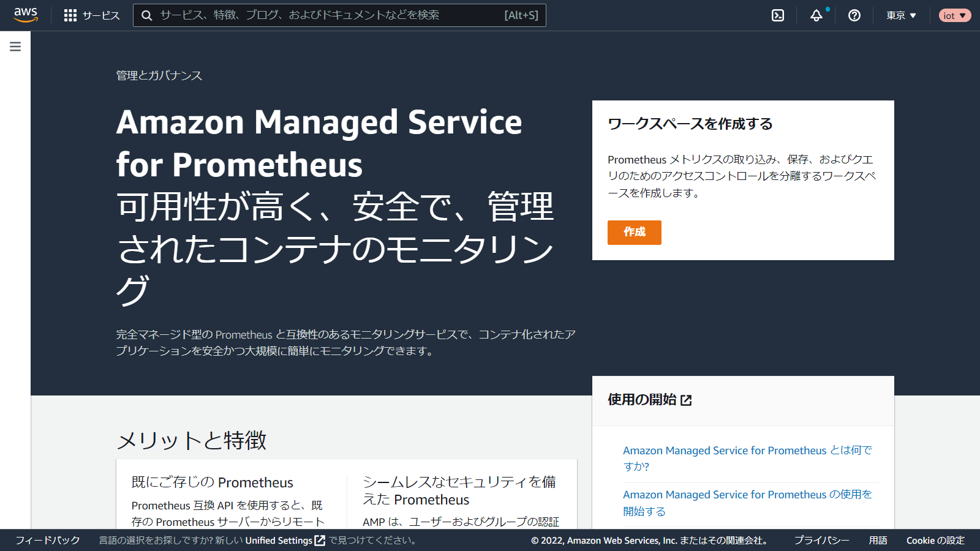Click the サービス menu label
Image resolution: width=980 pixels, height=551 pixels.
click(x=101, y=15)
